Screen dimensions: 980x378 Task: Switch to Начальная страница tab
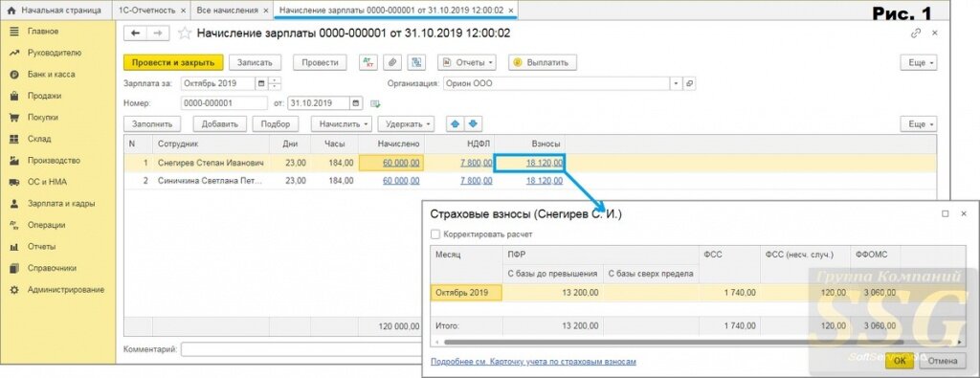(56, 11)
